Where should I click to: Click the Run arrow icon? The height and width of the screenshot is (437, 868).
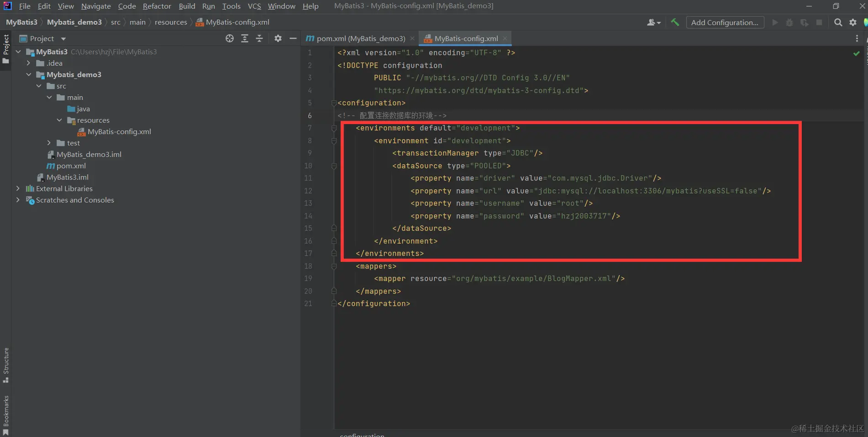(x=775, y=22)
